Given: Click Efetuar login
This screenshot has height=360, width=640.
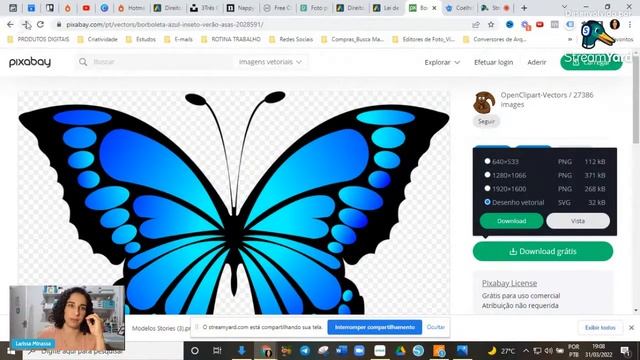Looking at the screenshot, I should pyautogui.click(x=493, y=62).
